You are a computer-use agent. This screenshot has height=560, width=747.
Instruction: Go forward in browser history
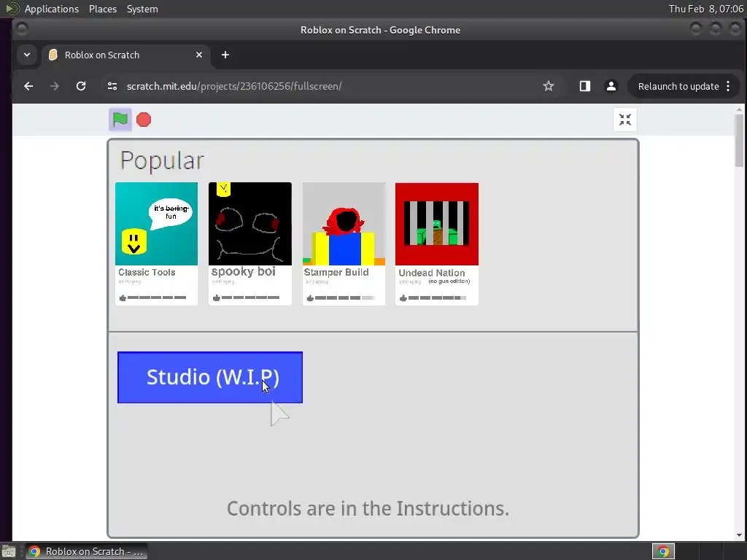[55, 86]
